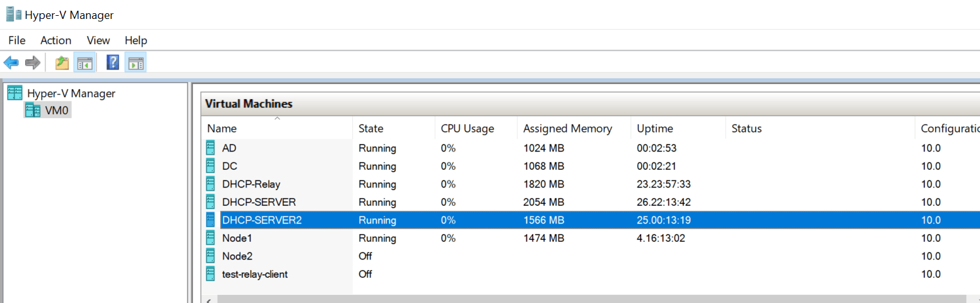The image size is (980, 303).
Task: Click the Up One Level folder icon
Action: point(62,62)
